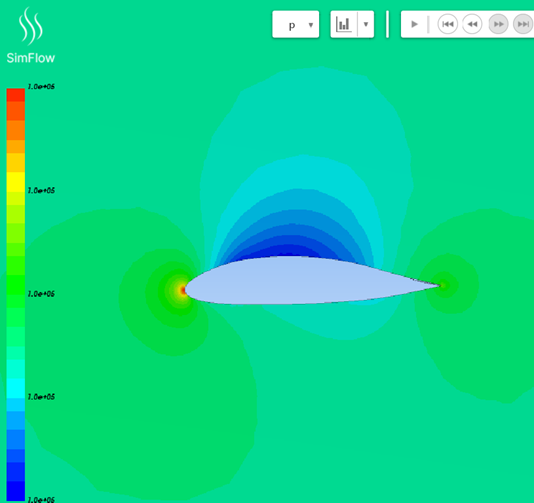The height and width of the screenshot is (503, 534).
Task: Click the red top segment of color legend
Action: (x=16, y=95)
